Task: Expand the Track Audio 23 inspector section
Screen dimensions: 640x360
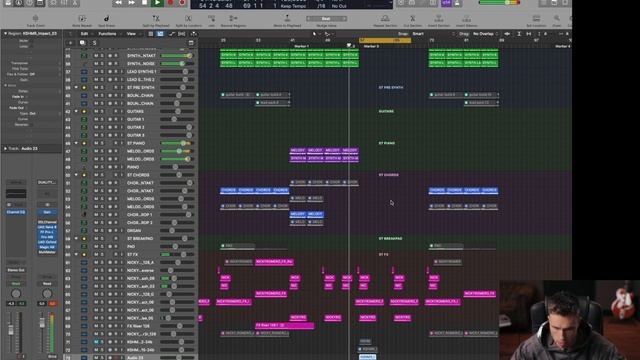Action: coord(5,149)
